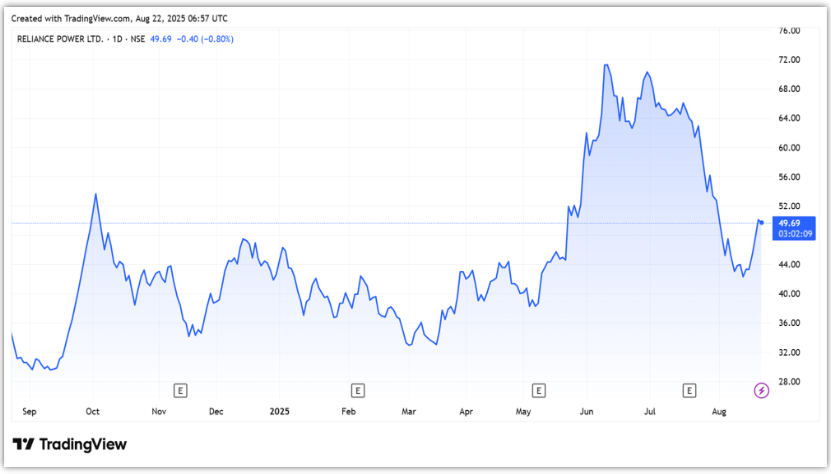Click the purple lightning bolt icon
Viewport: 831px width, 474px height.
761,389
